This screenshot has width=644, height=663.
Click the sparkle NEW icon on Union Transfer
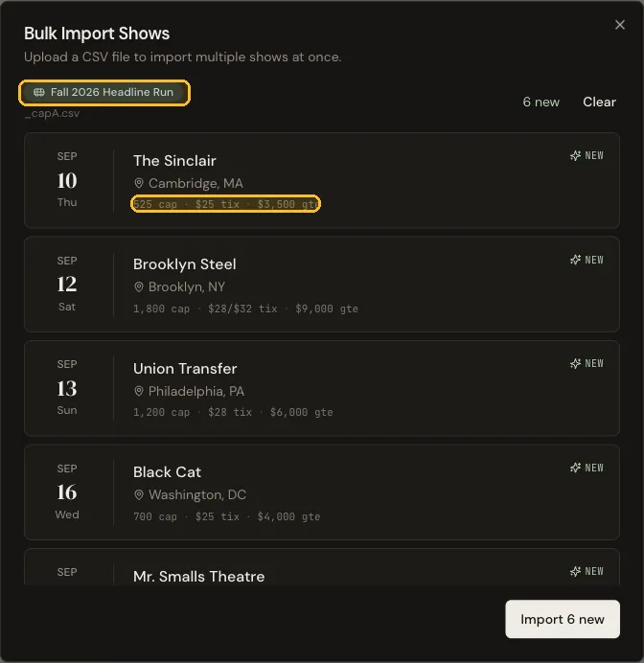point(575,364)
